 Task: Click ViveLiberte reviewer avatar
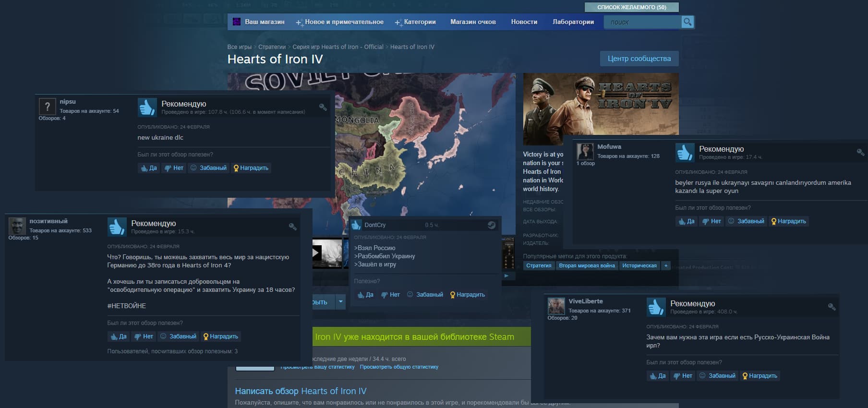click(556, 306)
